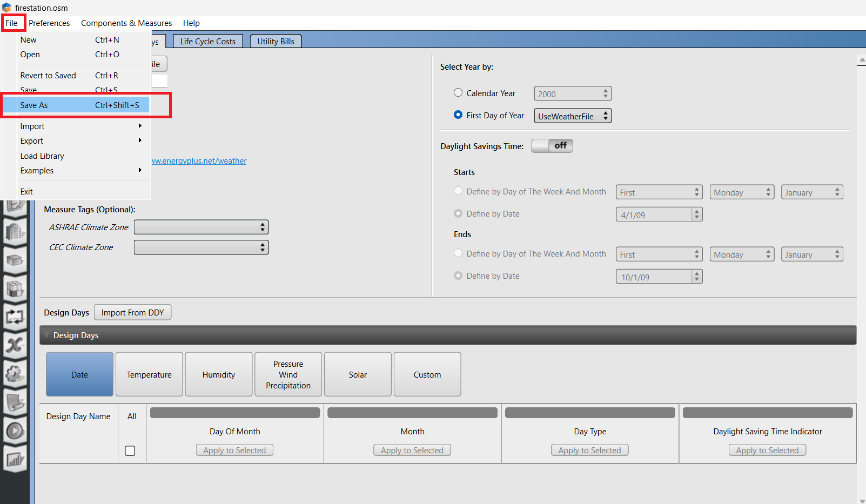
Task: Select Starts Define by Date radio
Action: click(x=458, y=213)
